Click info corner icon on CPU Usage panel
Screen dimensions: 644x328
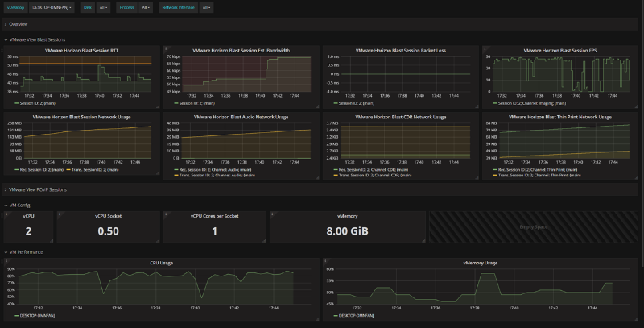point(6,261)
